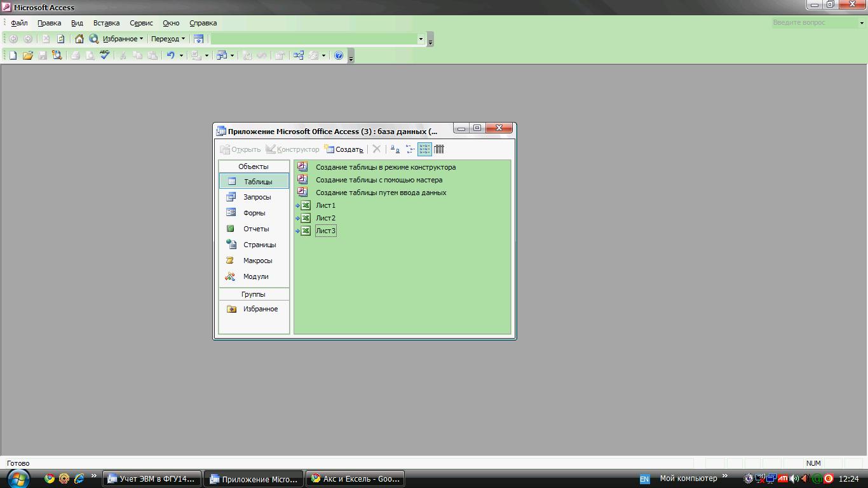Screen dimensions: 868x488
Task: Open the Web address combo box arrow
Action: tap(420, 39)
